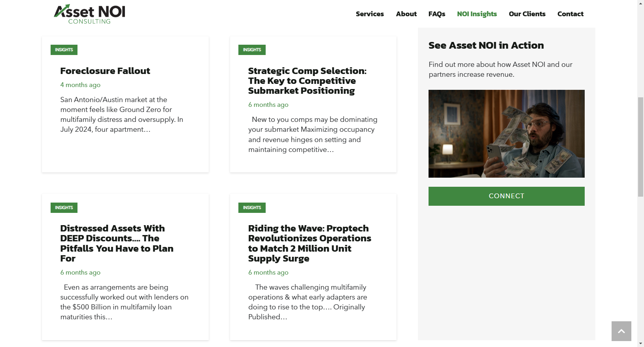Open Strategic Comp Selection article title
644x347 pixels.
307,81
